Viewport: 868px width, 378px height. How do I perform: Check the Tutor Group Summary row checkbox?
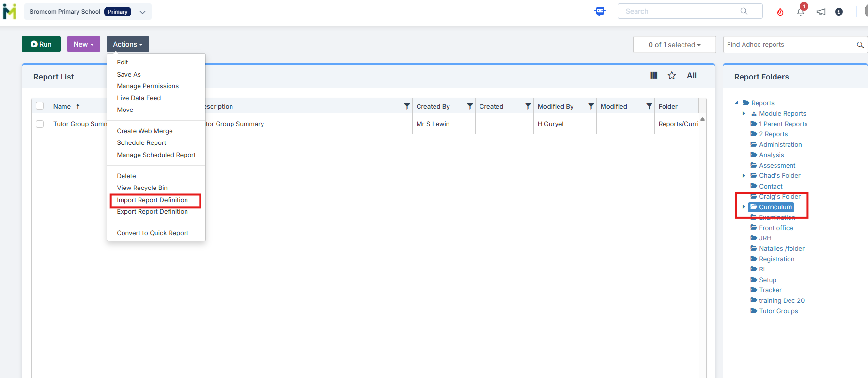tap(40, 124)
